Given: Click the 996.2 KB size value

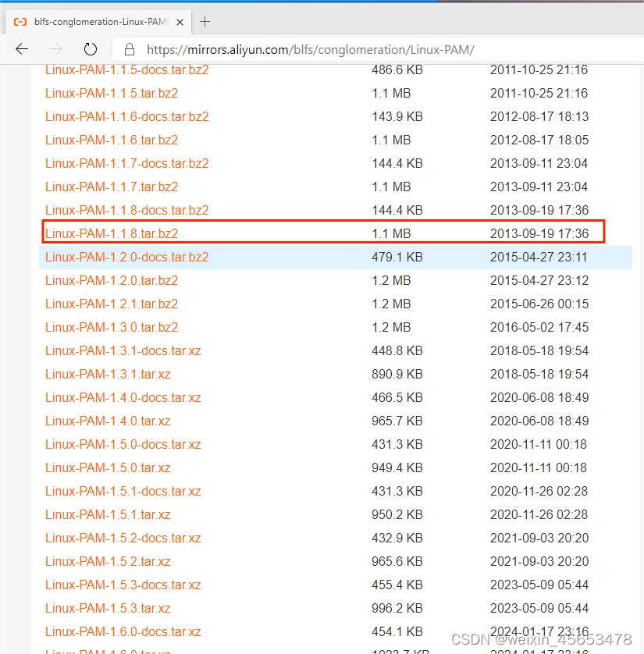Looking at the screenshot, I should click(397, 608).
